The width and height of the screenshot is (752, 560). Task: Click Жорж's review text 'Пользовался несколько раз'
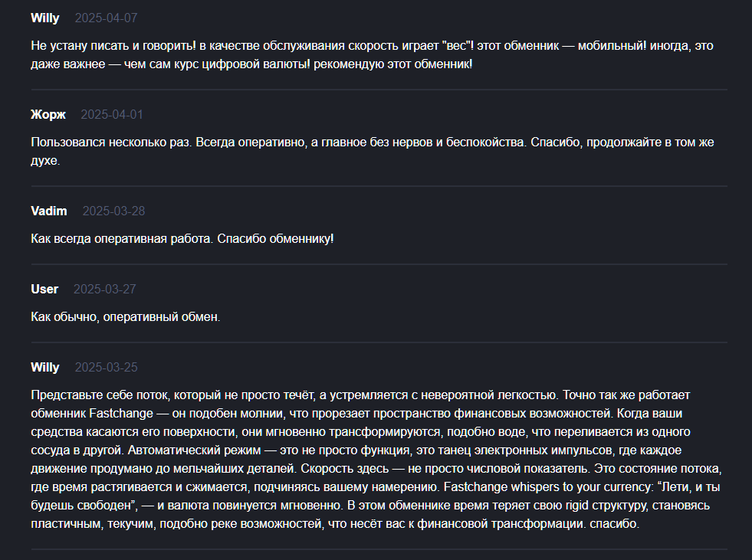372,151
